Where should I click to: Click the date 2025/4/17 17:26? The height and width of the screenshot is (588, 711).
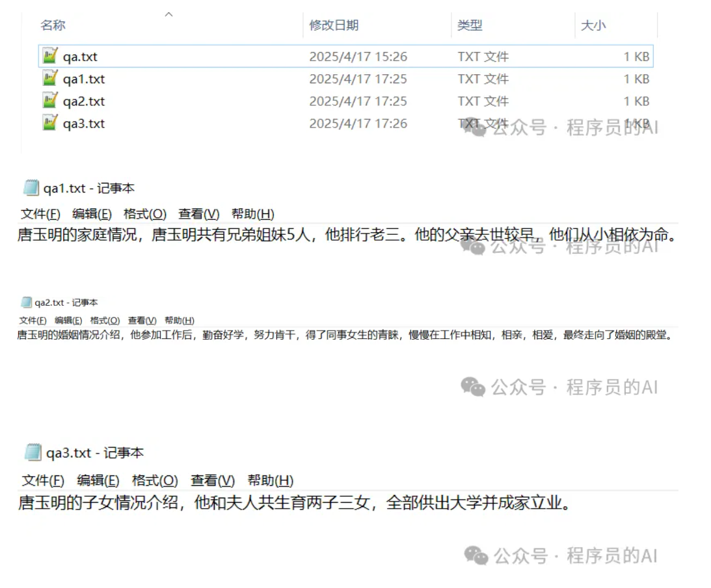358,124
